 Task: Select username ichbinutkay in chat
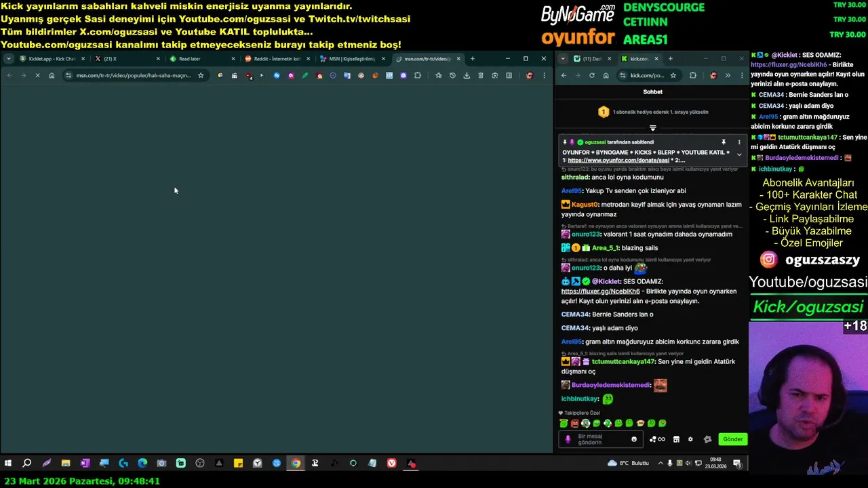pos(580,399)
